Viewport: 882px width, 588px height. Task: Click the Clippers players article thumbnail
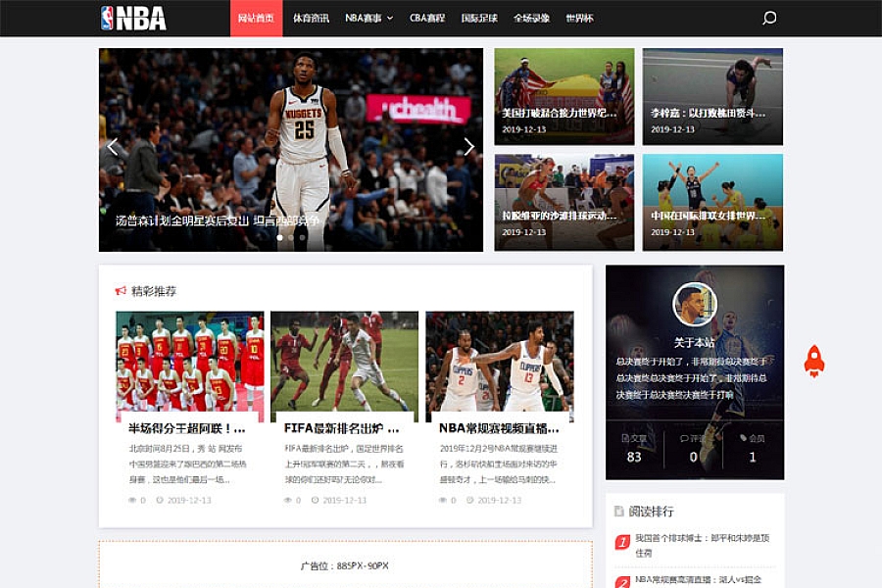(x=499, y=367)
